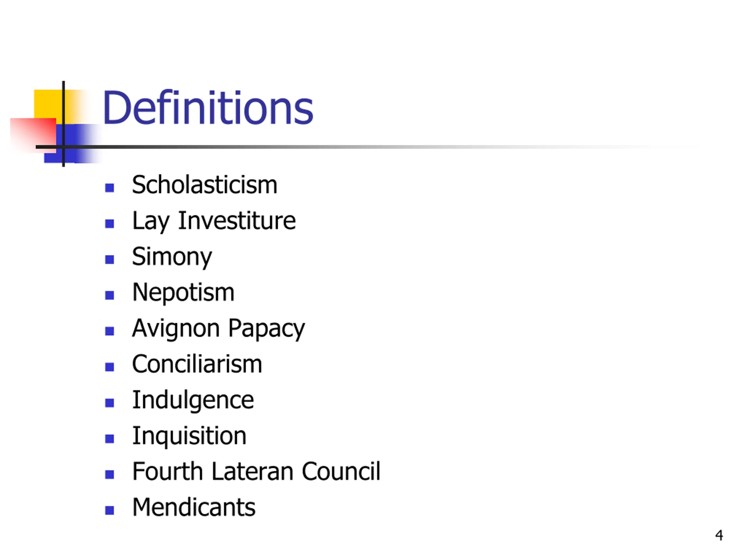The image size is (747, 560).
Task: Select the word Simony
Action: [x=172, y=257]
